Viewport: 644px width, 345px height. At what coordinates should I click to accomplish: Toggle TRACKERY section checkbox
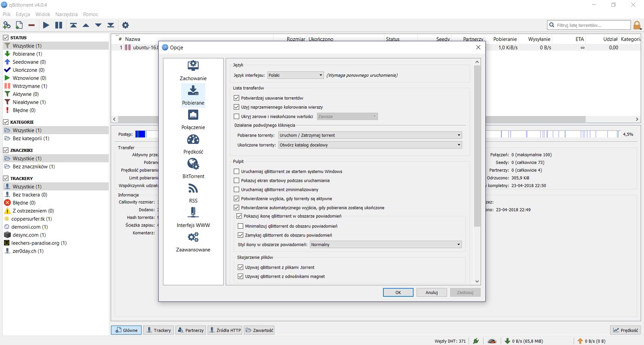[6, 178]
